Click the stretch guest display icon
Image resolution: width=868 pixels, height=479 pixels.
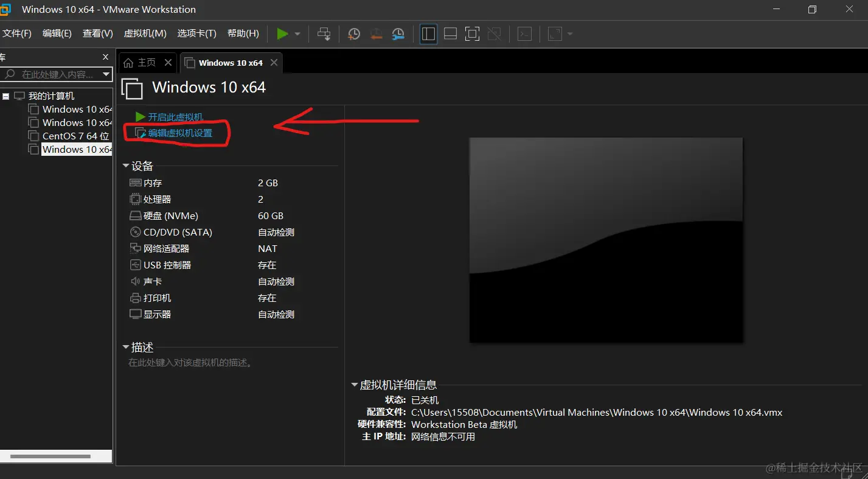(554, 34)
